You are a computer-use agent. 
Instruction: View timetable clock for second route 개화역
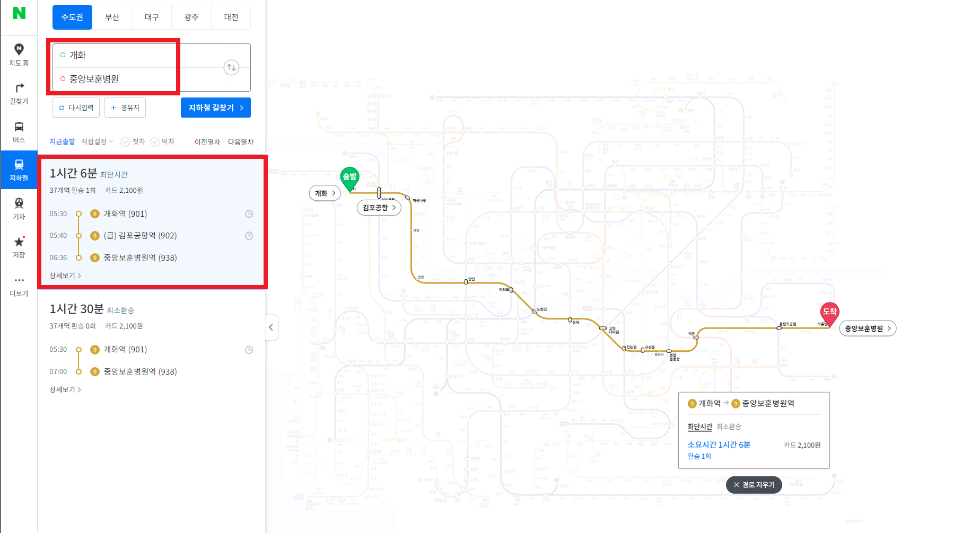[x=249, y=350]
